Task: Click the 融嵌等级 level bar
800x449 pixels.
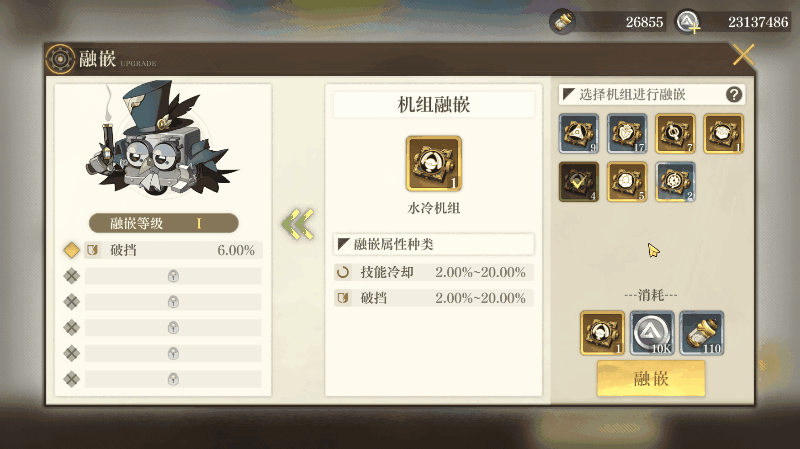Action: 164,223
